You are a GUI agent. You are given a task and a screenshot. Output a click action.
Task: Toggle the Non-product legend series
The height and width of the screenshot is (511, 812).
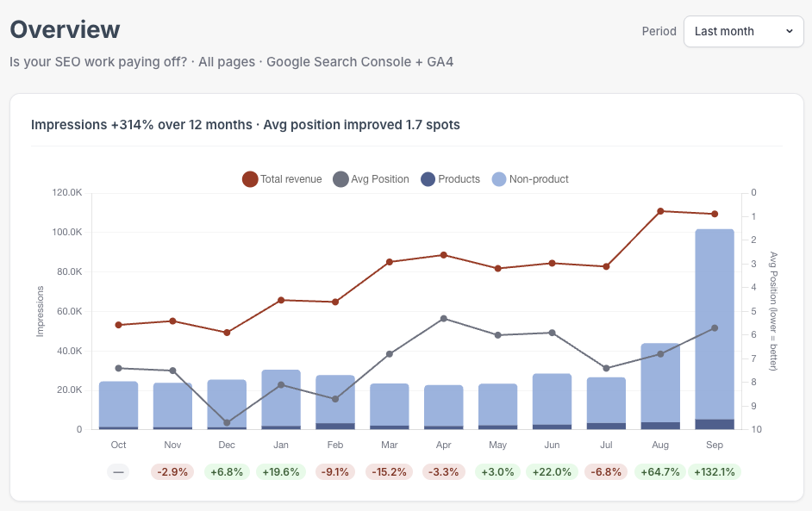pos(530,179)
